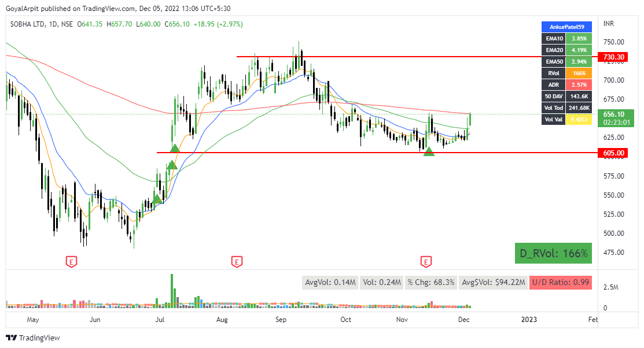Click the 500.00 price axis label
Screen dimensions: 644x348
[613, 233]
